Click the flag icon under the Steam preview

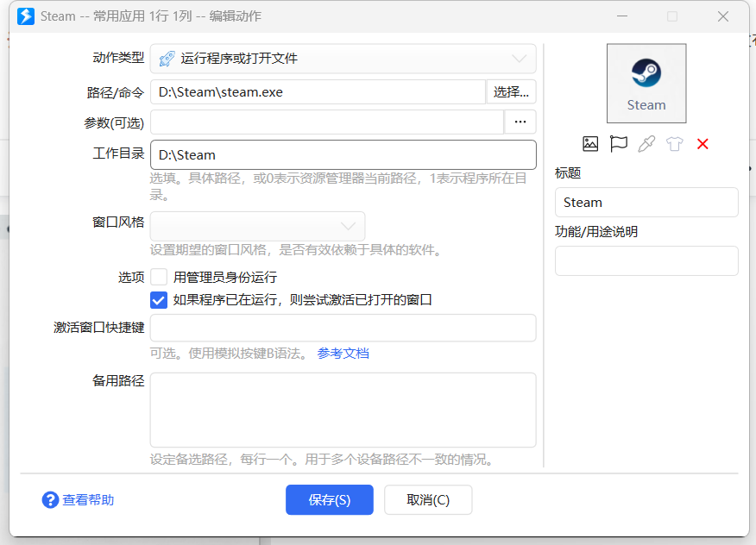tap(619, 144)
